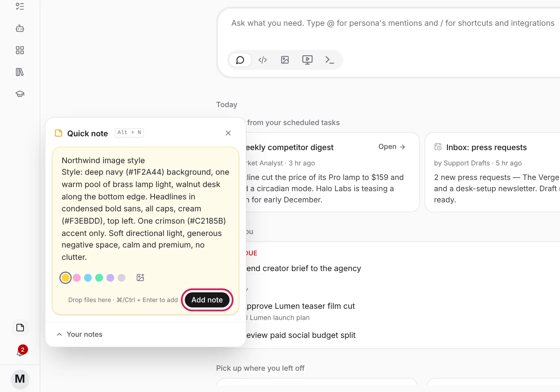Select chat mode bubble icon

coord(240,60)
